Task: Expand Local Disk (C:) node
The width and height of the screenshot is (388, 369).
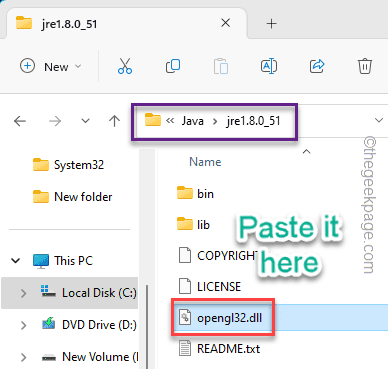Action: pos(23,293)
